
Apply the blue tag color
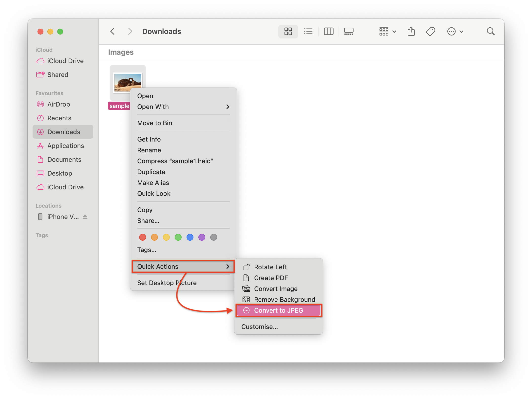click(190, 237)
